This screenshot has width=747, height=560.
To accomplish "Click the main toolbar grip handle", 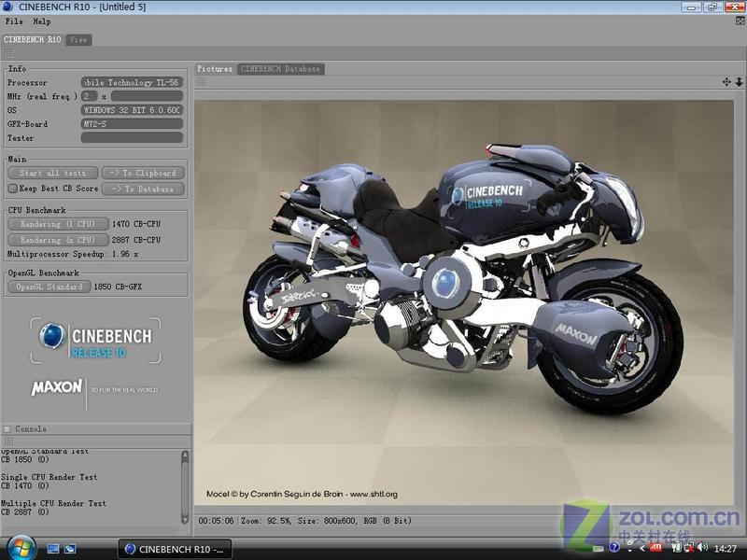I will (x=7, y=53).
